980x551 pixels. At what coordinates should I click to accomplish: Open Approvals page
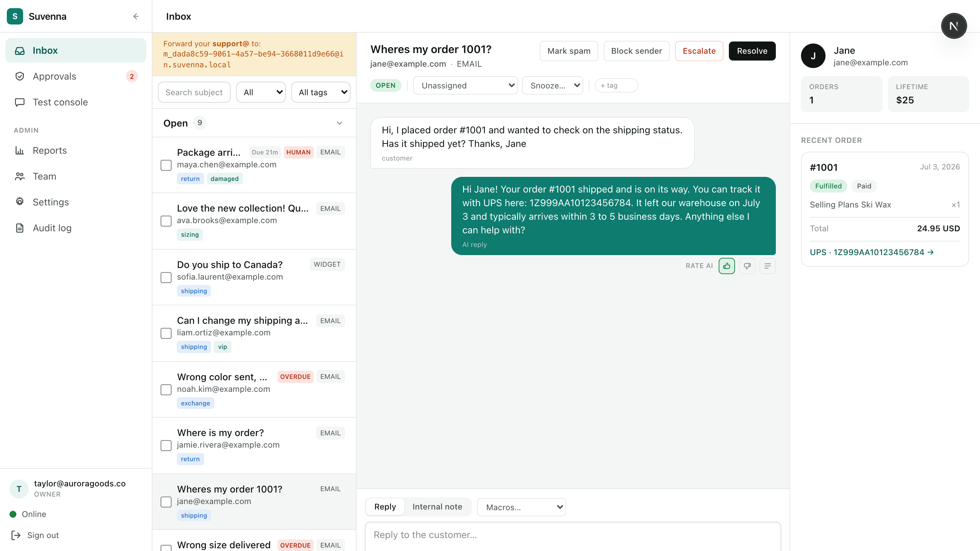coord(76,77)
